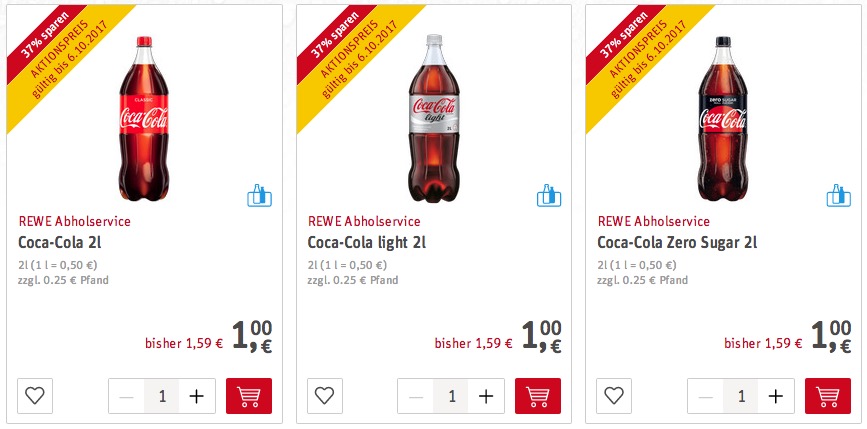
Task: Favorite Coca-Cola light 2l with heart
Action: click(x=324, y=396)
